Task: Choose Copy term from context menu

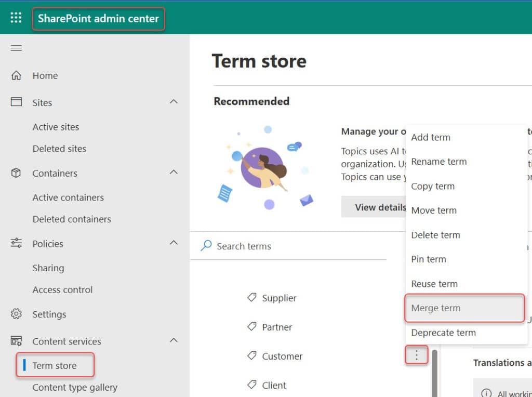Action: tap(466, 186)
